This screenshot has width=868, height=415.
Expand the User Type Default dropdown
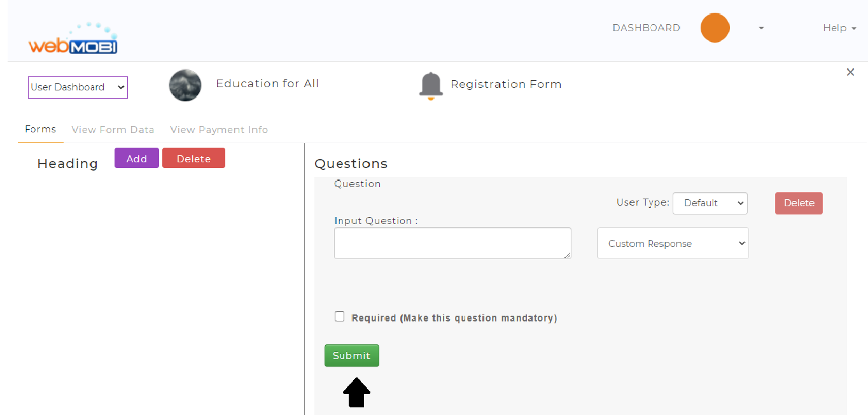[x=710, y=203]
